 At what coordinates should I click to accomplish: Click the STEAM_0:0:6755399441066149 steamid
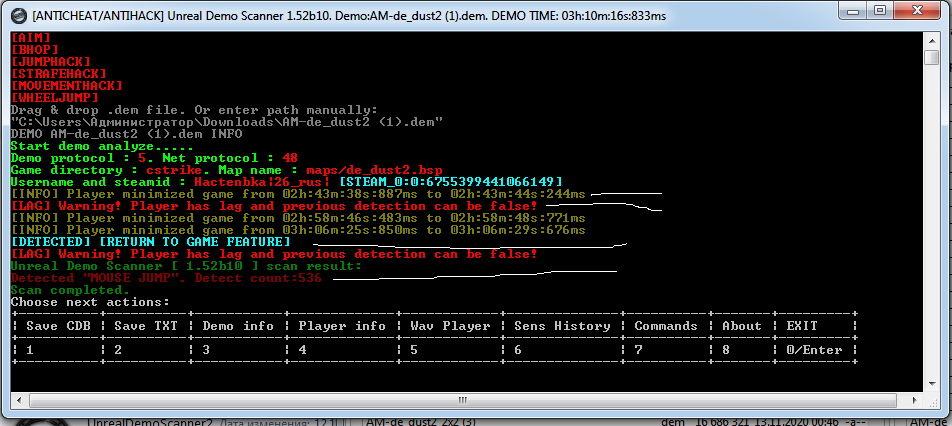coord(450,182)
